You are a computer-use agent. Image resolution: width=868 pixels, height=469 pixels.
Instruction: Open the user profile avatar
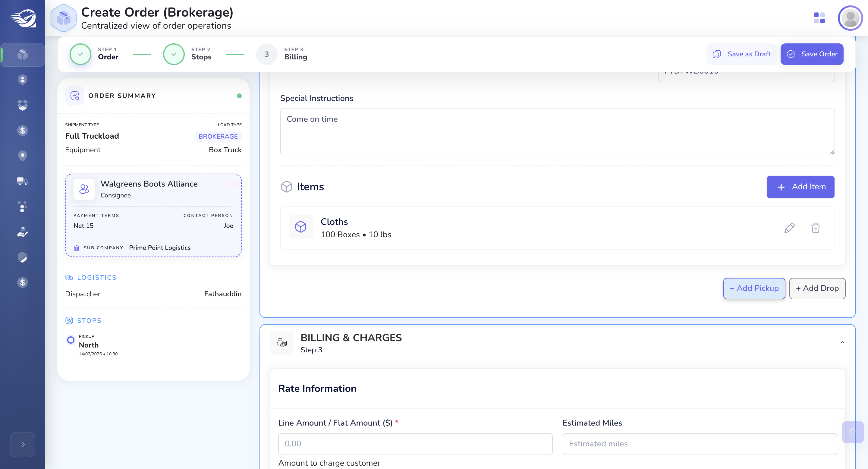[x=850, y=18]
